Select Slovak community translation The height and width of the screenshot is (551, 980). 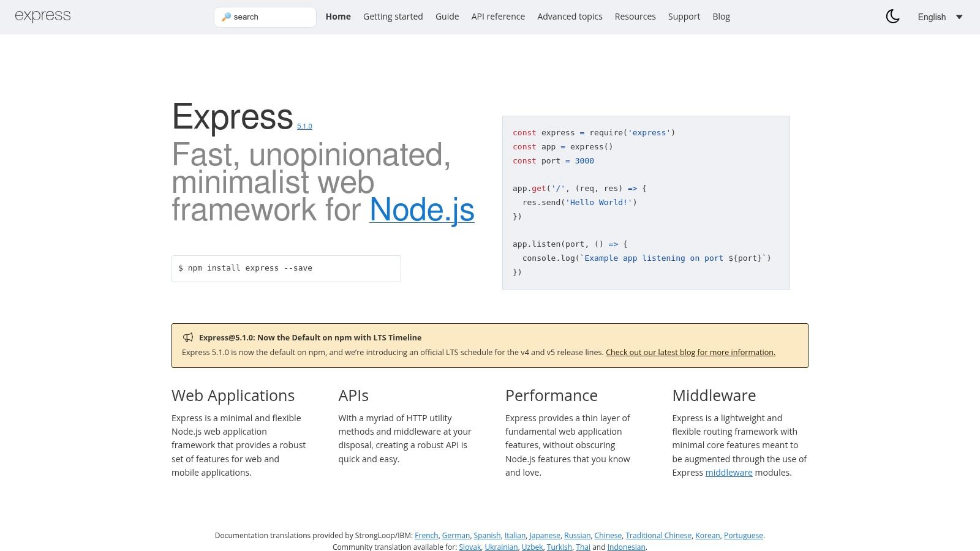470,547
